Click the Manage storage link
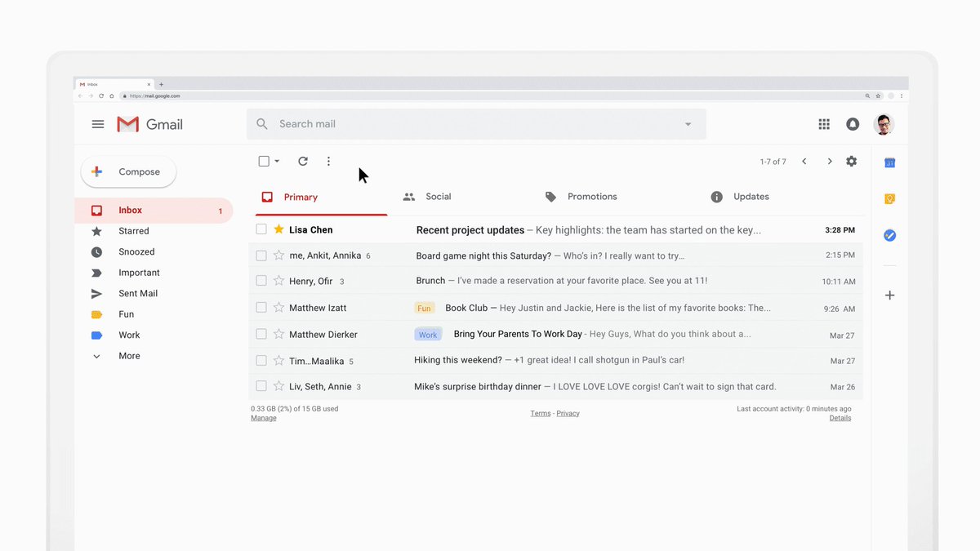This screenshot has height=551, width=980. [x=263, y=418]
